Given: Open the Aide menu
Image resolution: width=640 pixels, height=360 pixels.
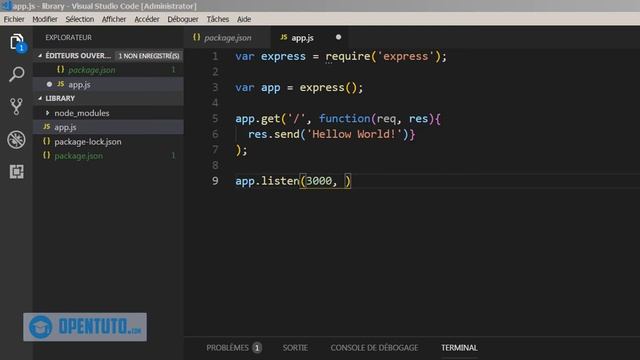Looking at the screenshot, I should click(244, 19).
